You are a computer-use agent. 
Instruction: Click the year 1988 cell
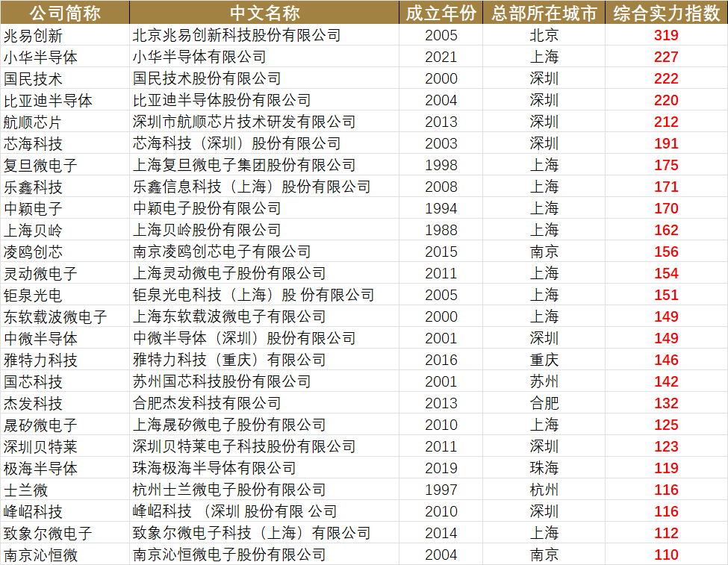441,231
